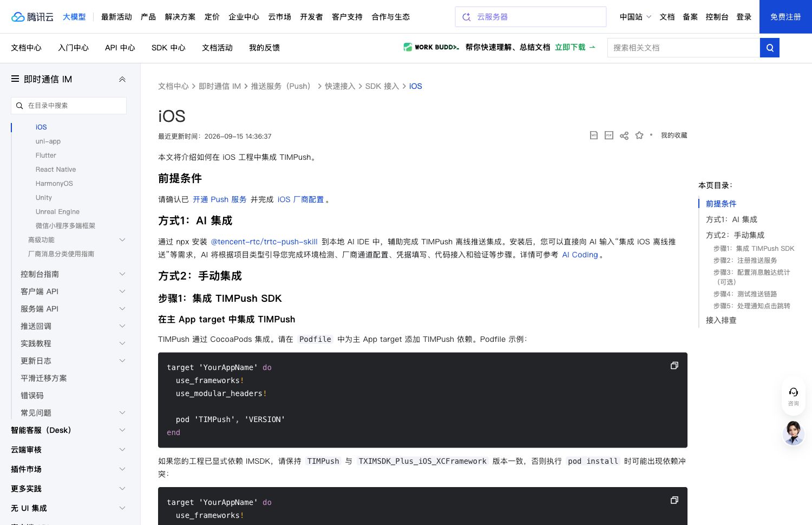Expand the 推送回调 section
Image resolution: width=812 pixels, height=525 pixels.
coord(122,326)
